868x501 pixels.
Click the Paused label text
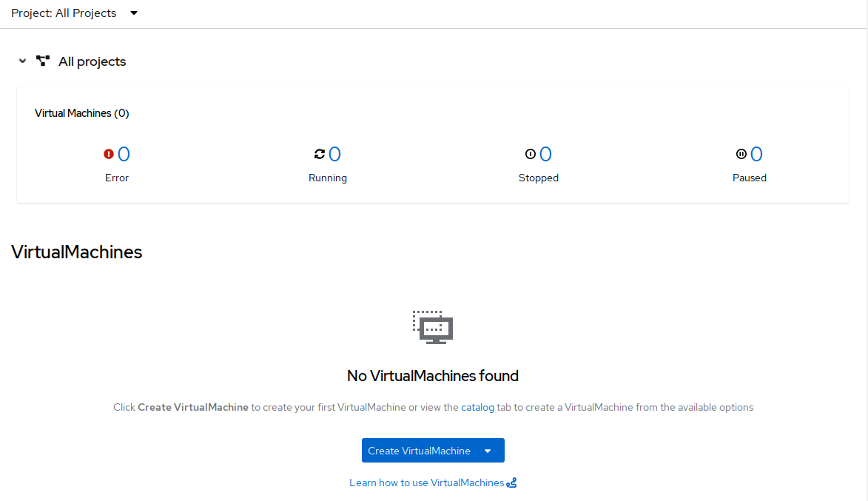click(750, 178)
